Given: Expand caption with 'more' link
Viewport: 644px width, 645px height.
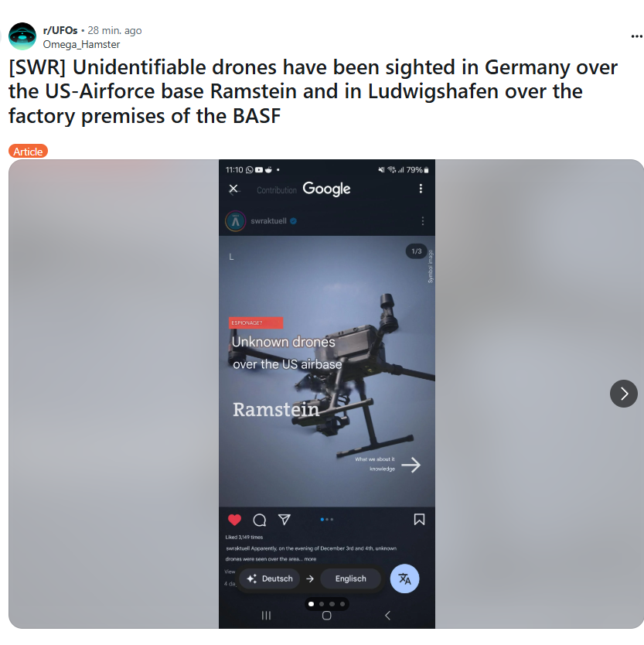Looking at the screenshot, I should click(311, 559).
